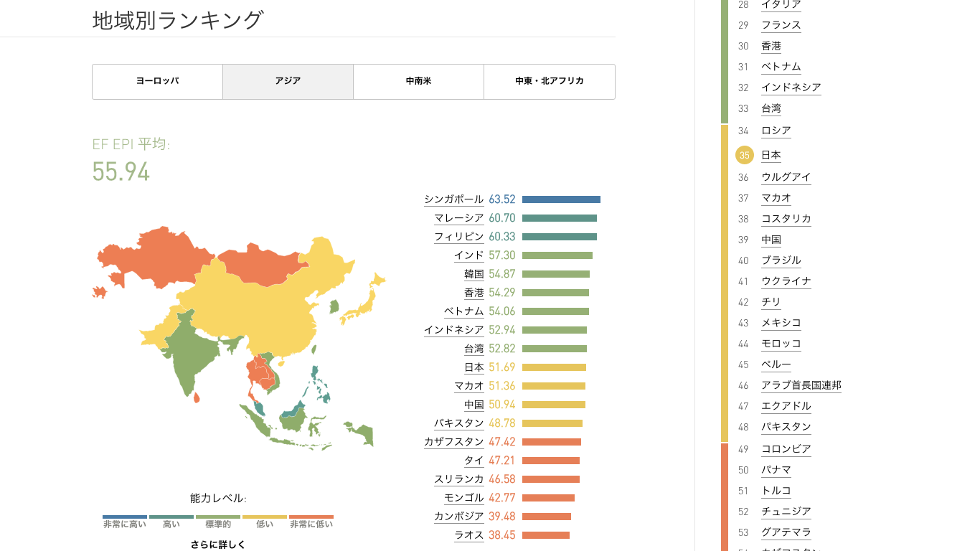Click China on the Asia map

click(x=265, y=309)
